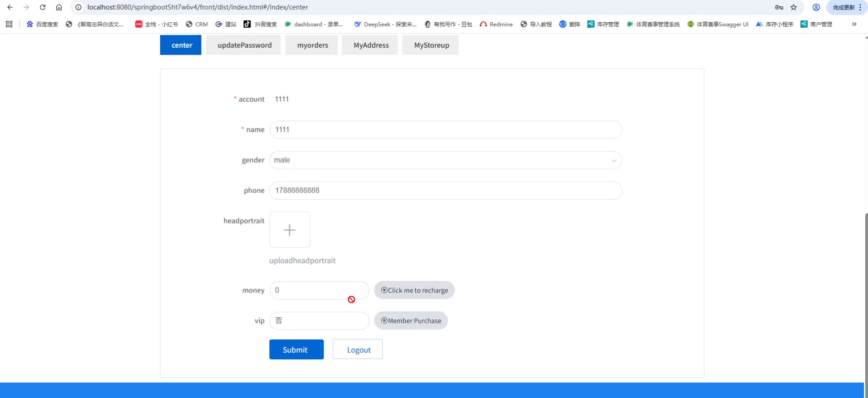This screenshot has height=398, width=868.
Task: Open the 建站 bookmark
Action: [226, 24]
